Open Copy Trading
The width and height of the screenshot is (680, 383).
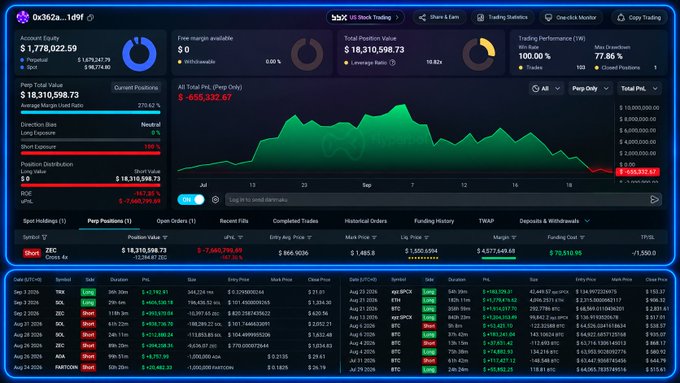tap(640, 17)
